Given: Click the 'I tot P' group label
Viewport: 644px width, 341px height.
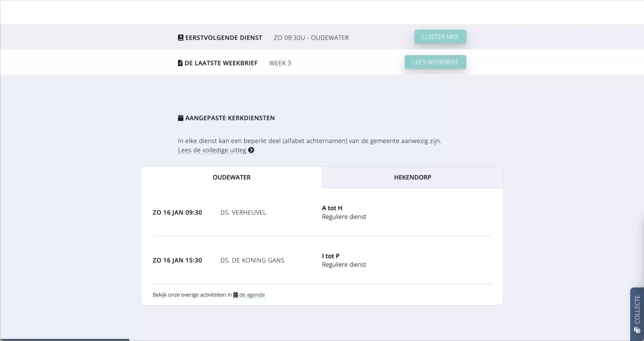Looking at the screenshot, I should 331,256.
